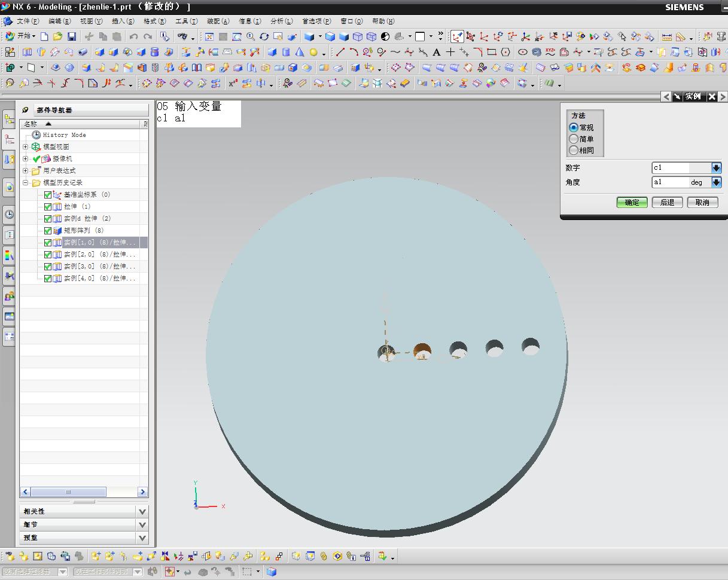Open the 数字 field dropdown arrow
This screenshot has height=580, width=728.
pos(716,168)
